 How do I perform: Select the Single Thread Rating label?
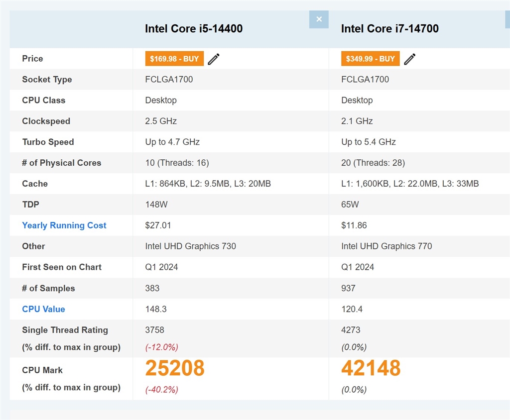pyautogui.click(x=65, y=330)
